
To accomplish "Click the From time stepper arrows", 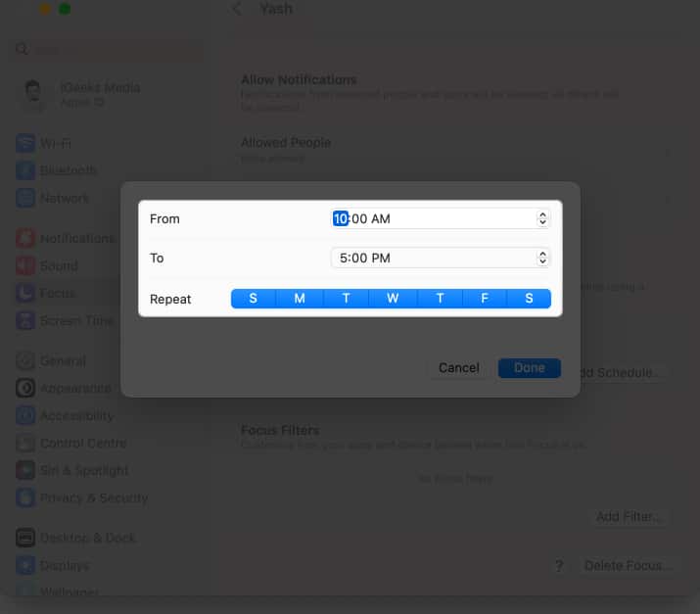I will pos(542,218).
